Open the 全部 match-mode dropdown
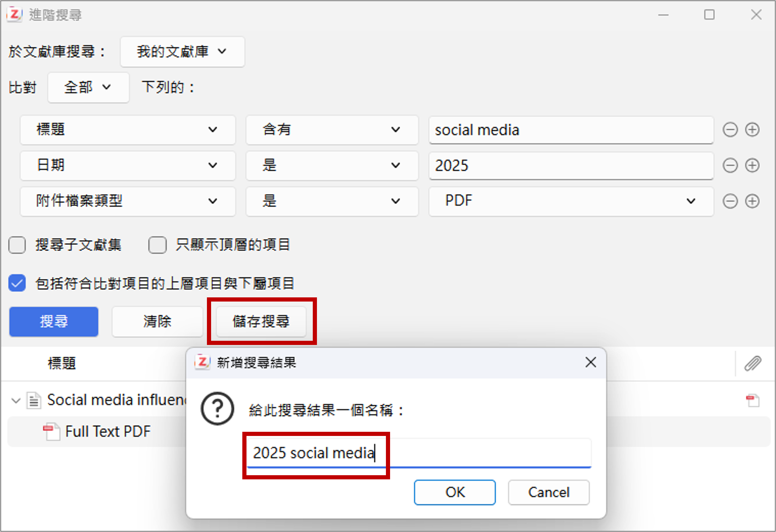776x532 pixels. pyautogui.click(x=88, y=87)
